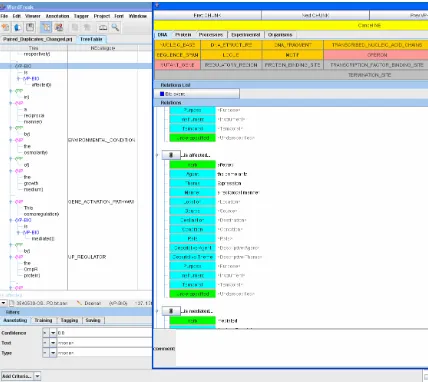428x382 pixels.
Task: Expand the VP-BIO node above 'mediated'
Action: (18, 232)
